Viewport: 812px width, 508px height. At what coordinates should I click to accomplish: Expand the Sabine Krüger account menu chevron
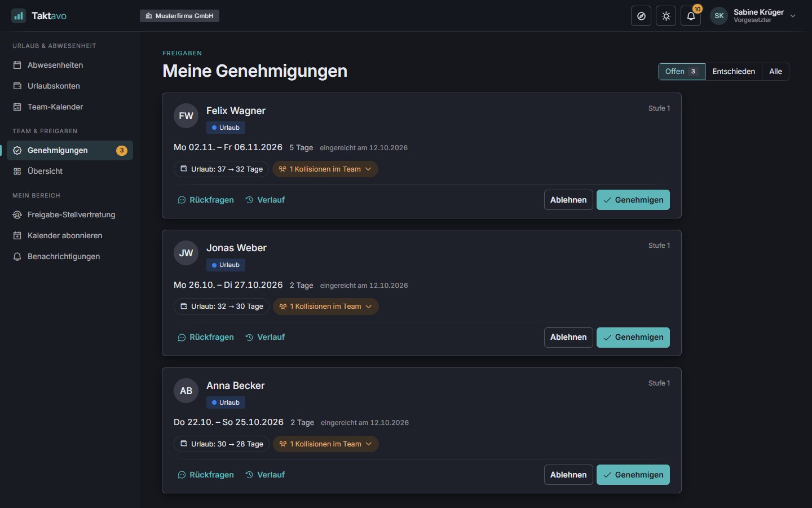[x=793, y=16]
